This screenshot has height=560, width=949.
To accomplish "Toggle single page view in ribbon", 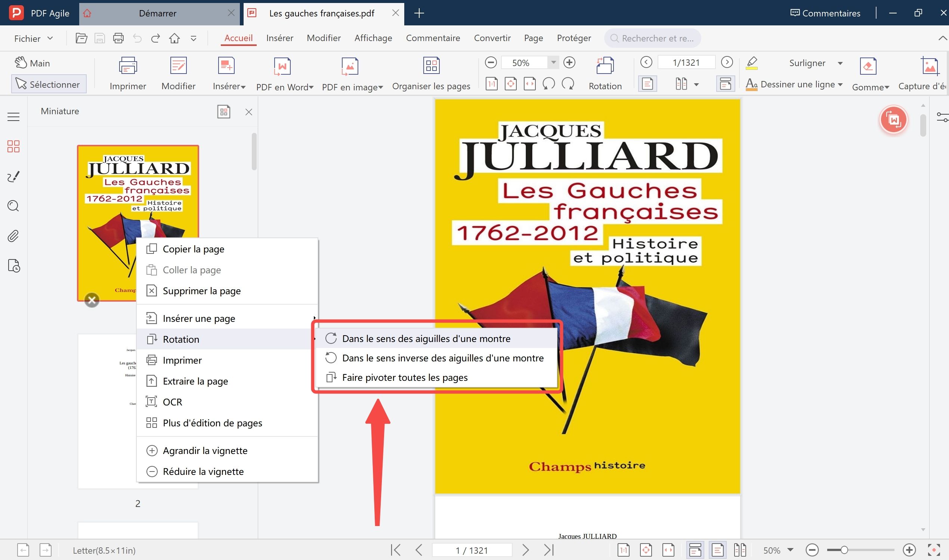I will 647,84.
